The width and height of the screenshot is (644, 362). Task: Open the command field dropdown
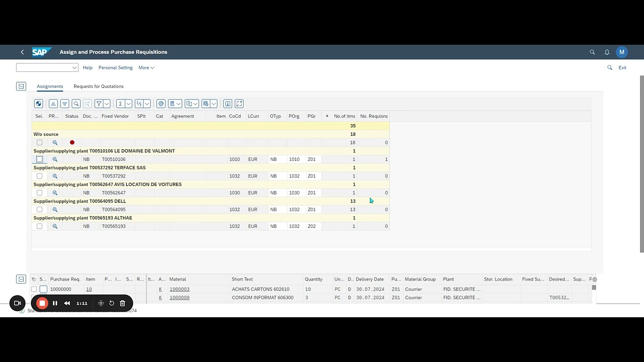(74, 67)
